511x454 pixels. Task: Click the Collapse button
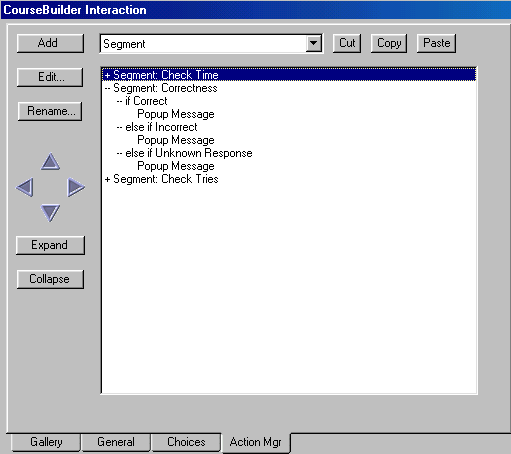pyautogui.click(x=50, y=279)
